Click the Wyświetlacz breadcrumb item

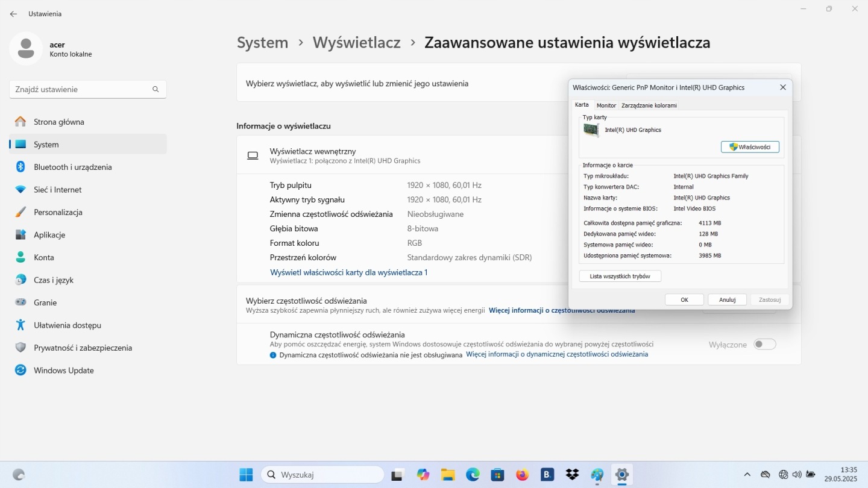click(356, 43)
